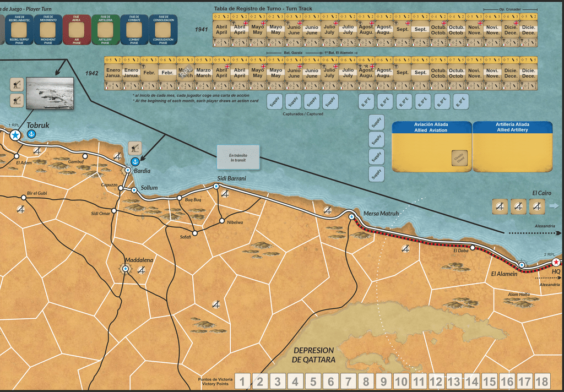
Task: Click the Bardia star node
Action: click(x=128, y=170)
